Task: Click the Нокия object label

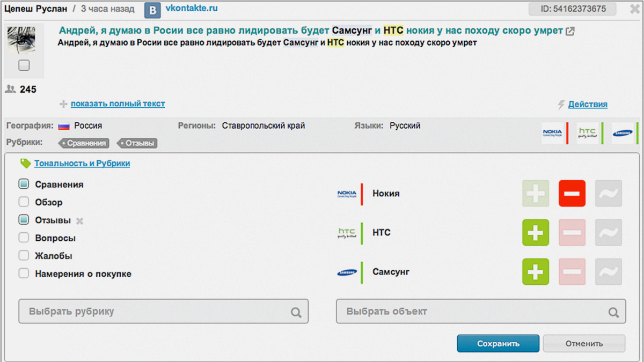Action: 386,194
